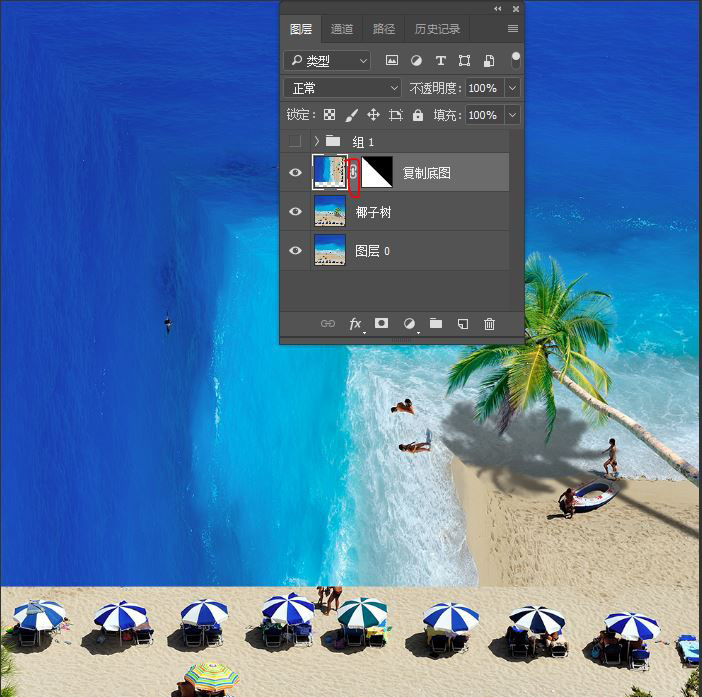The width and height of the screenshot is (702, 697).
Task: Lock transparent pixels
Action: click(x=330, y=115)
